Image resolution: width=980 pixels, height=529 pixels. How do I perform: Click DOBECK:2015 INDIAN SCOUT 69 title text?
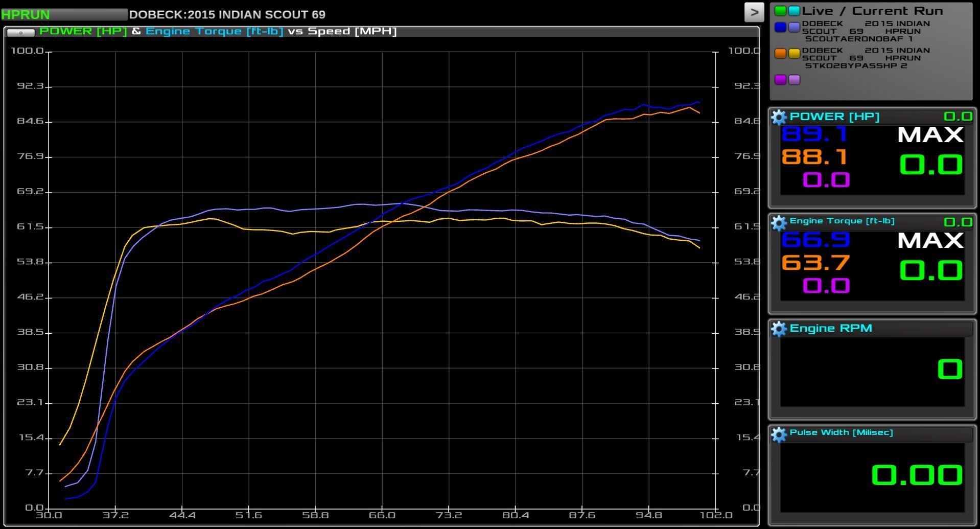[x=227, y=14]
